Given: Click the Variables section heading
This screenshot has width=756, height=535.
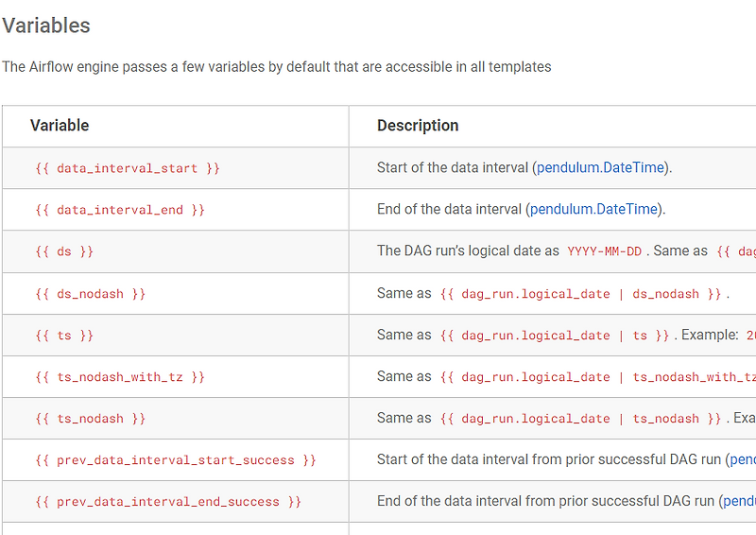Looking at the screenshot, I should point(46,26).
